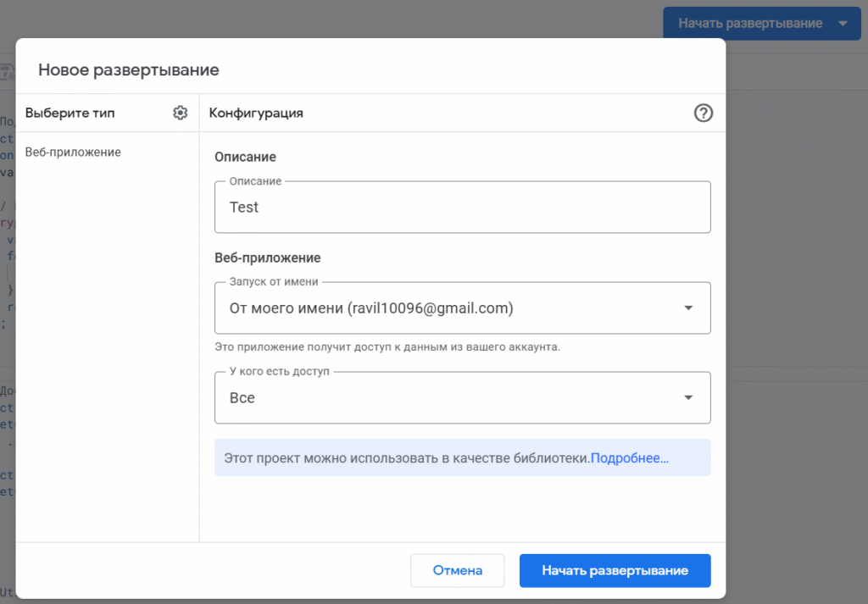Image resolution: width=868 pixels, height=604 pixels.
Task: Select Веб-приложение in the type list
Action: (73, 152)
